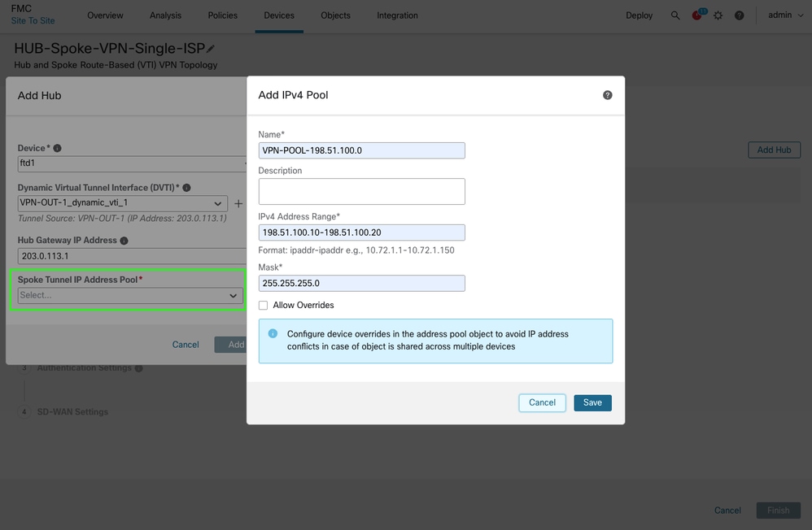Cancel the Add IPv4 Pool dialog
The width and height of the screenshot is (812, 530).
point(542,402)
